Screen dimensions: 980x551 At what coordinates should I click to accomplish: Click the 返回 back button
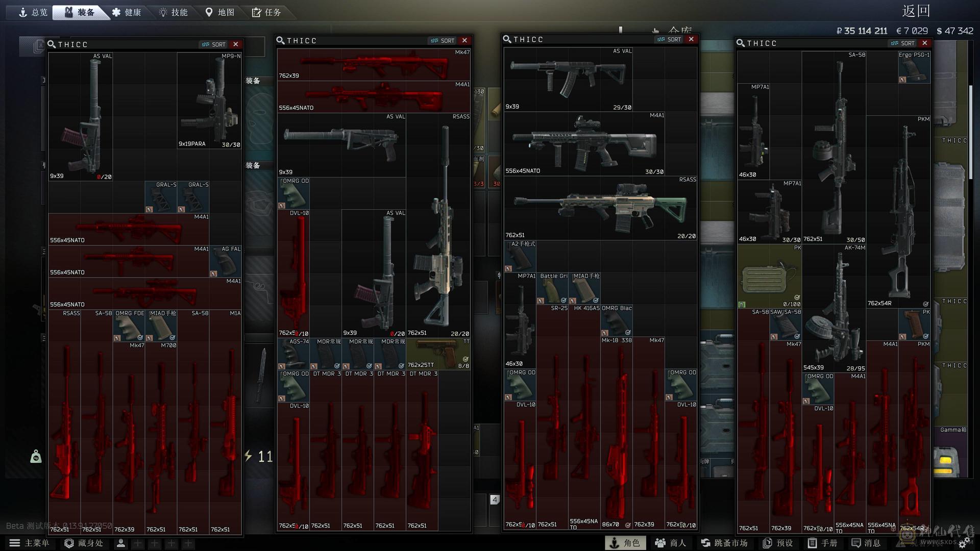tap(916, 11)
